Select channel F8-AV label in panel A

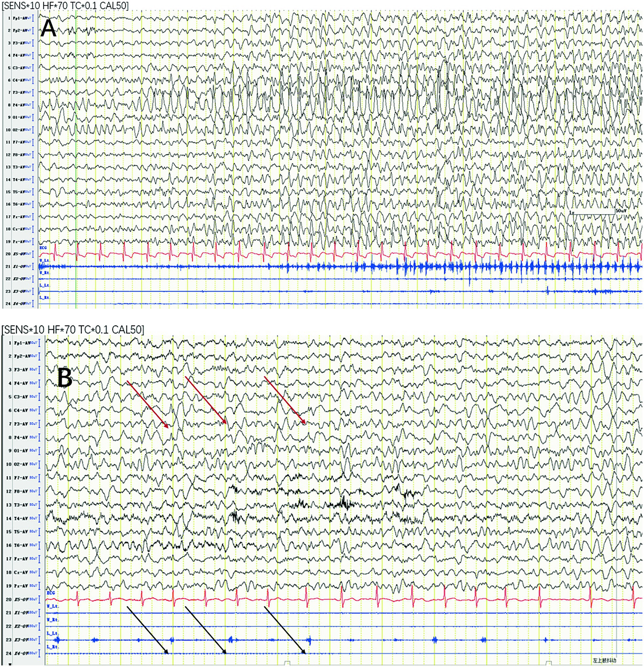tap(19, 155)
